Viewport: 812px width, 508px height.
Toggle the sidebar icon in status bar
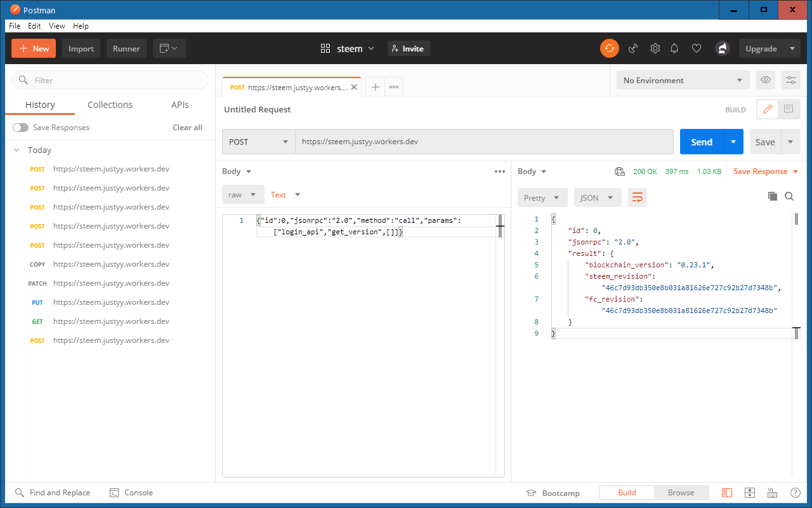[726, 493]
